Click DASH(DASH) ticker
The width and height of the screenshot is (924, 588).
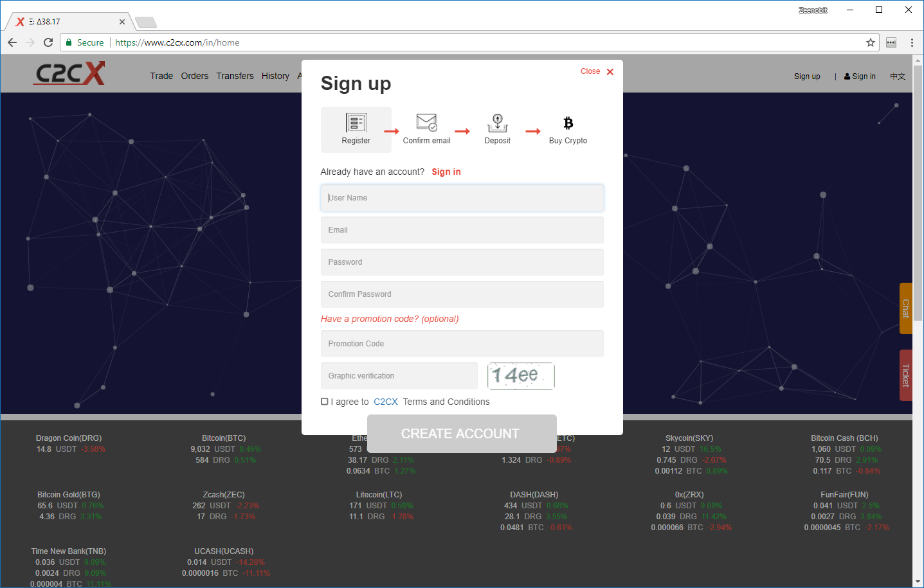click(534, 495)
